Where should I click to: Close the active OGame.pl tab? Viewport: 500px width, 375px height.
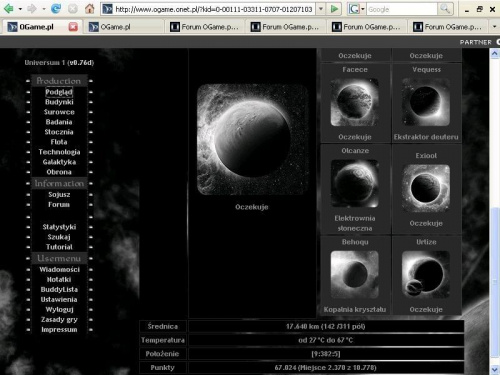click(73, 27)
